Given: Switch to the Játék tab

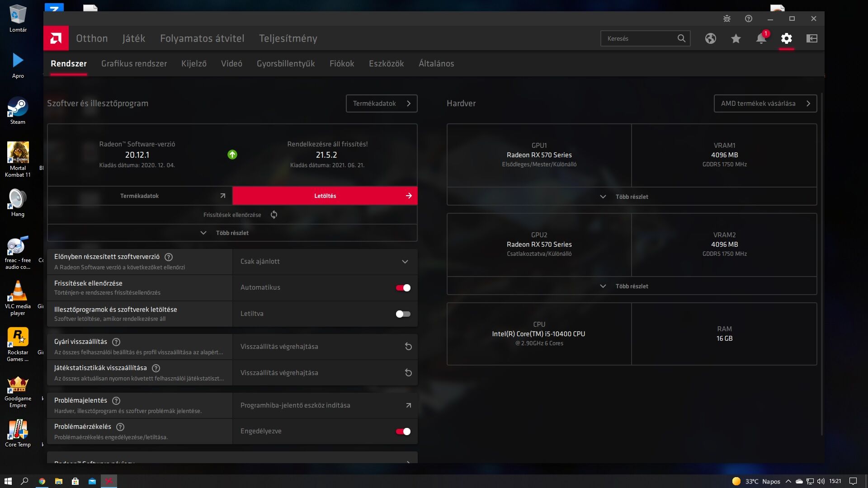Looking at the screenshot, I should (134, 38).
